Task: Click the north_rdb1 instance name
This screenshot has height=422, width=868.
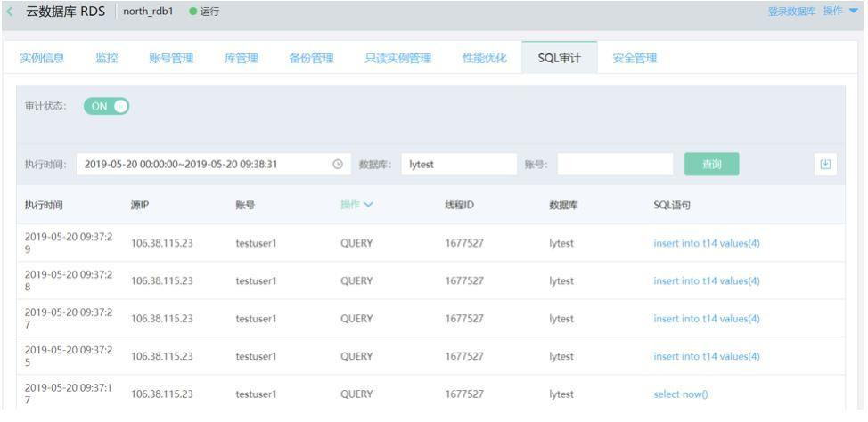Action: 148,12
